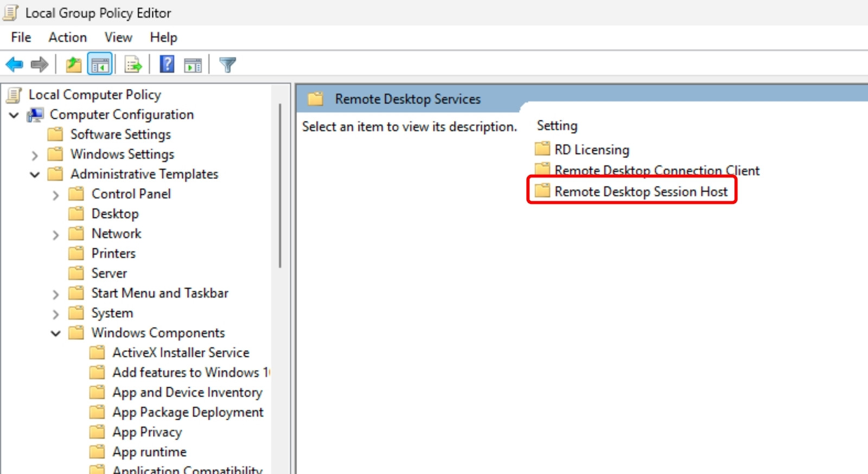
Task: Click the Windows Settings folder icon
Action: tap(55, 155)
